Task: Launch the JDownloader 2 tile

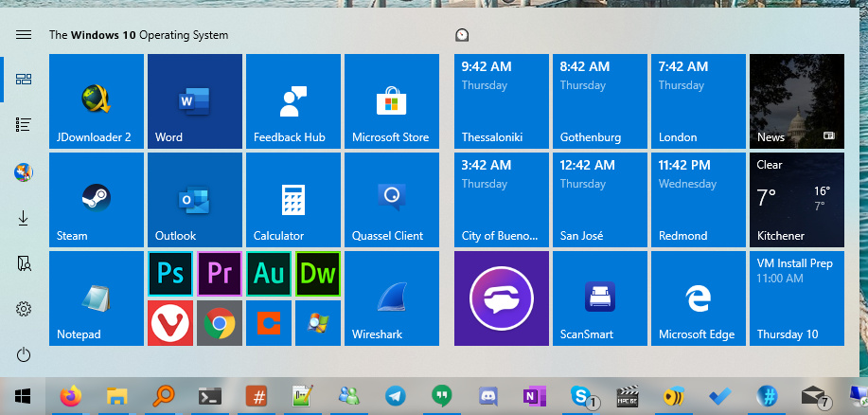Action: point(97,100)
